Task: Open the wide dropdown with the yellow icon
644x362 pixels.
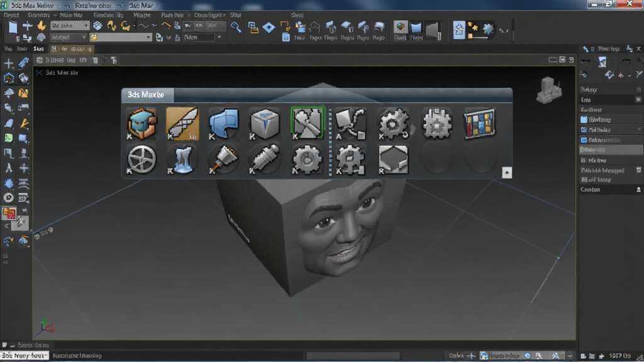Action: point(120,37)
